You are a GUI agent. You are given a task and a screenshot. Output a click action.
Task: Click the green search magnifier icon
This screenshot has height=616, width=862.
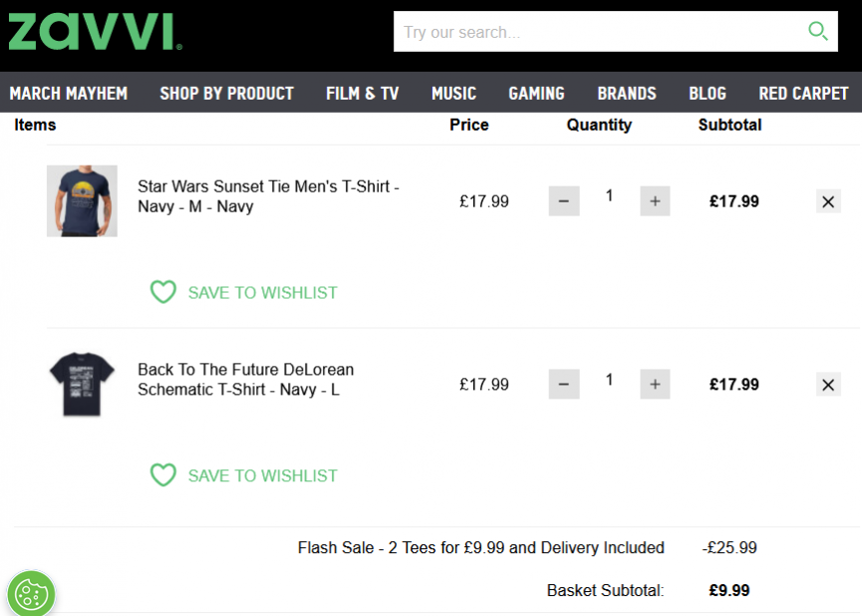tap(817, 31)
